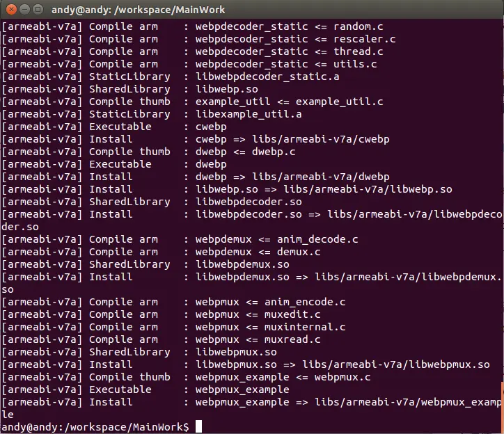Click the Executable dwebp line
Image resolution: width=504 pixels, height=434 pixels.
coord(114,164)
